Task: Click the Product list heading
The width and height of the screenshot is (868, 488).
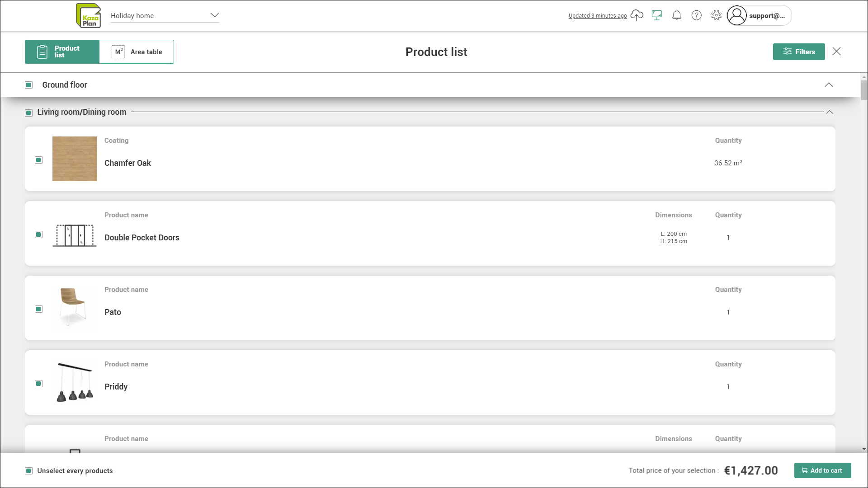Action: point(436,52)
